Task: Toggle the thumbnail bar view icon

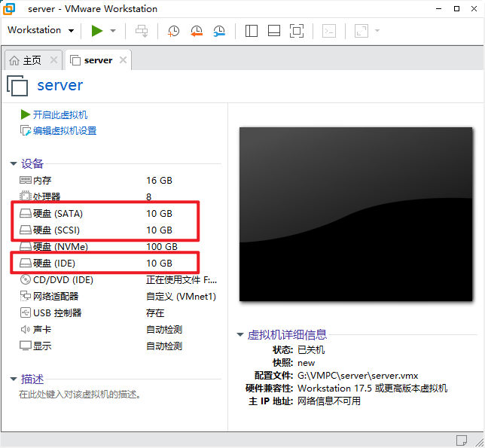Action: tap(274, 31)
